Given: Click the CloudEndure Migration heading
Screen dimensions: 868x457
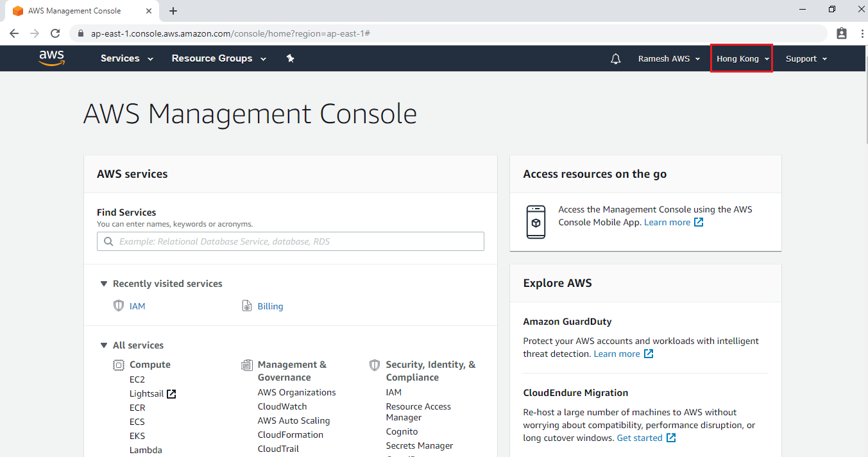Looking at the screenshot, I should [x=575, y=393].
